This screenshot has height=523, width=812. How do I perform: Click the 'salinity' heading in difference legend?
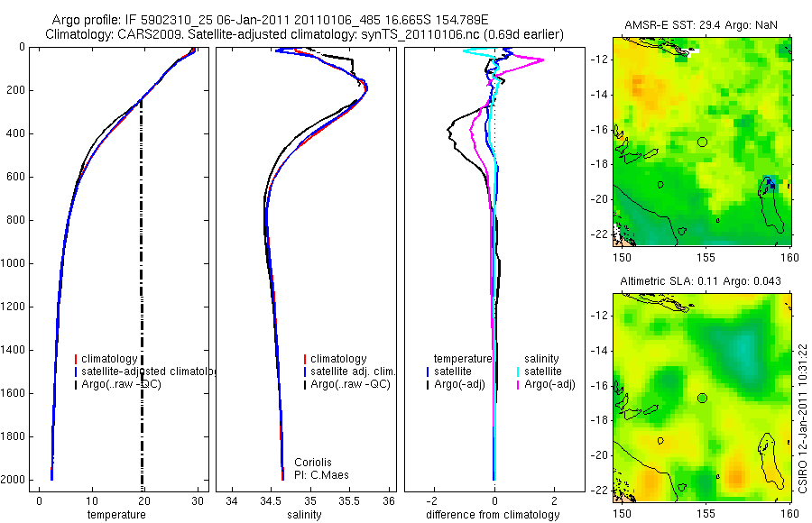click(x=541, y=359)
